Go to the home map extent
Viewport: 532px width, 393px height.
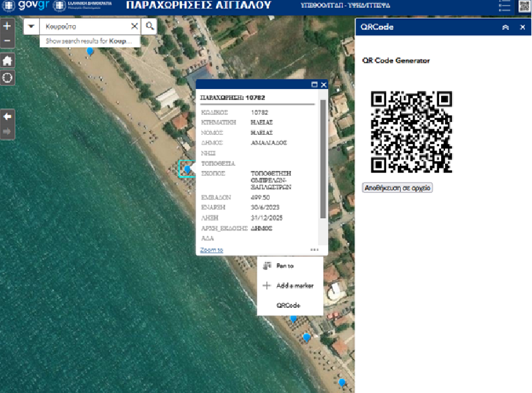[7, 61]
